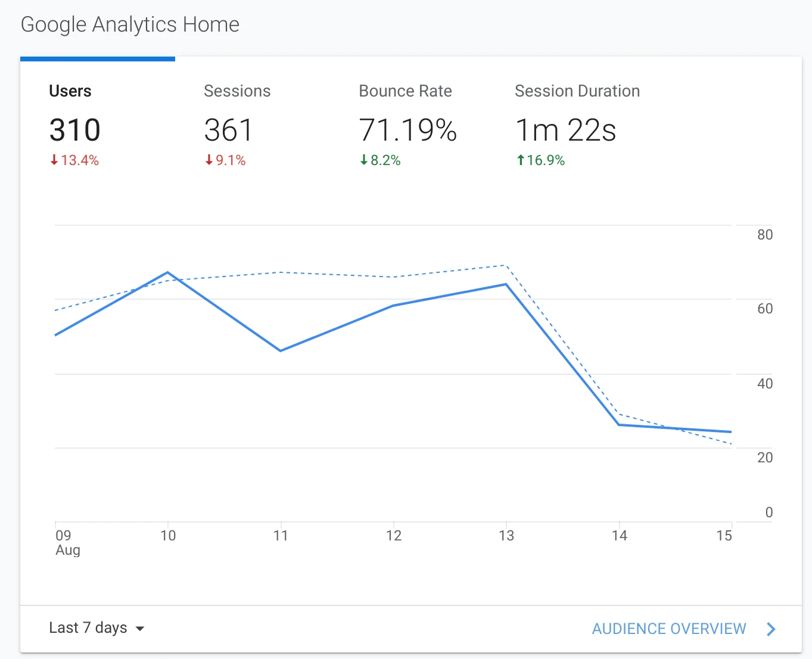The image size is (812, 659).
Task: Click the right chevron beside AUDIENCE OVERVIEW
Action: [771, 629]
